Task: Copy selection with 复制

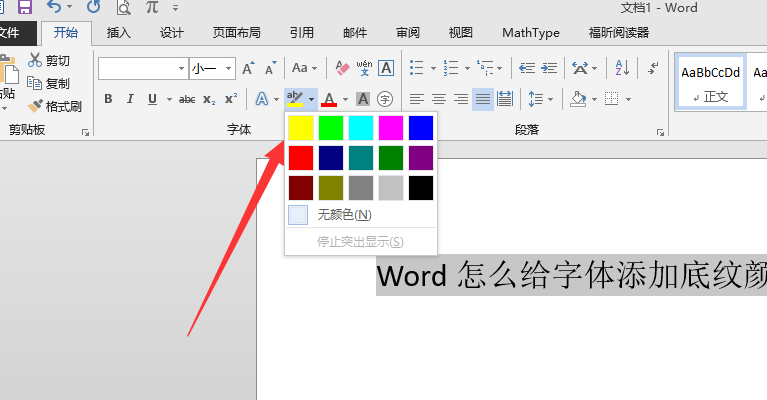Action: point(48,83)
